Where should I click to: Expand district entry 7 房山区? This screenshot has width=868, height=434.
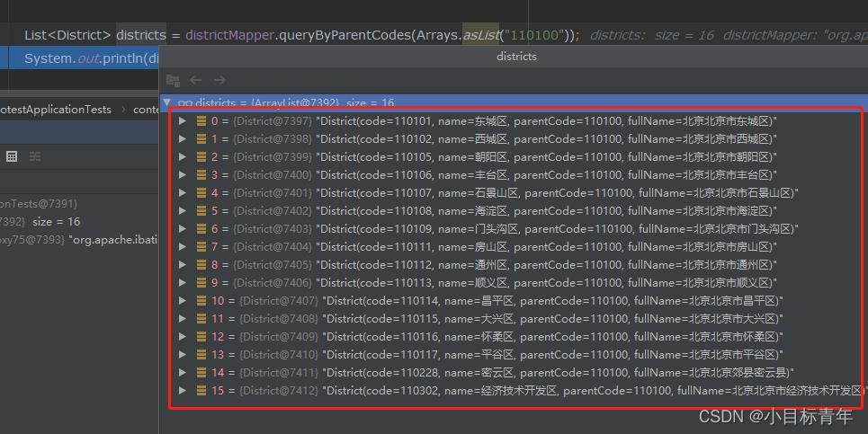182,246
